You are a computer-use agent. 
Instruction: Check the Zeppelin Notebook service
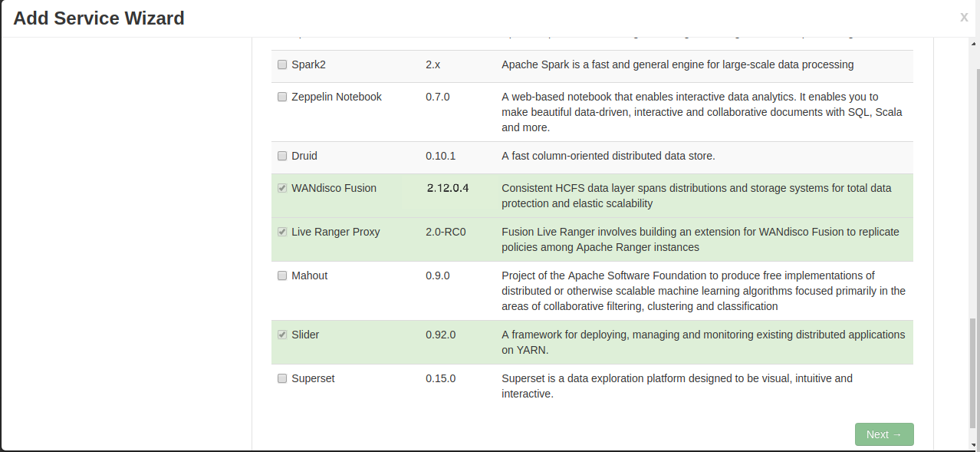pos(282,97)
